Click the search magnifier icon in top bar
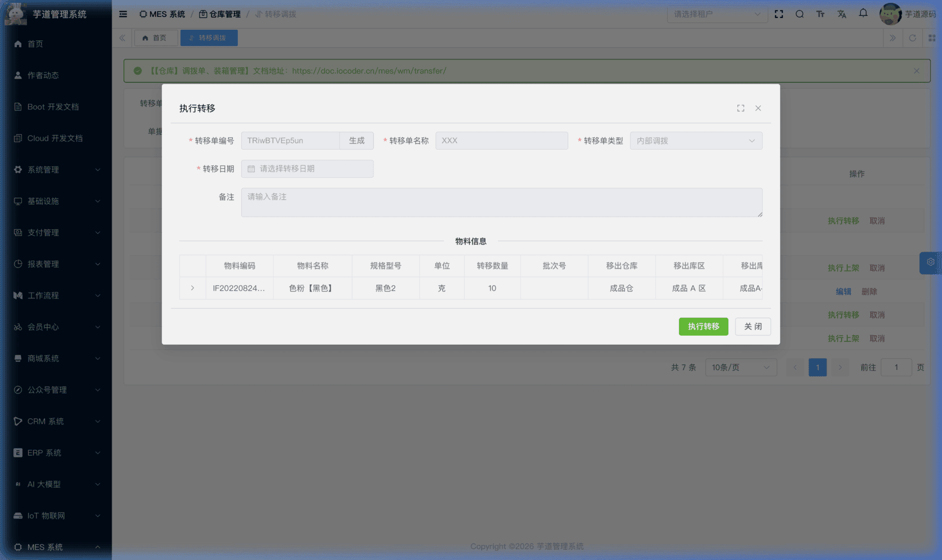The height and width of the screenshot is (560, 942). (800, 14)
